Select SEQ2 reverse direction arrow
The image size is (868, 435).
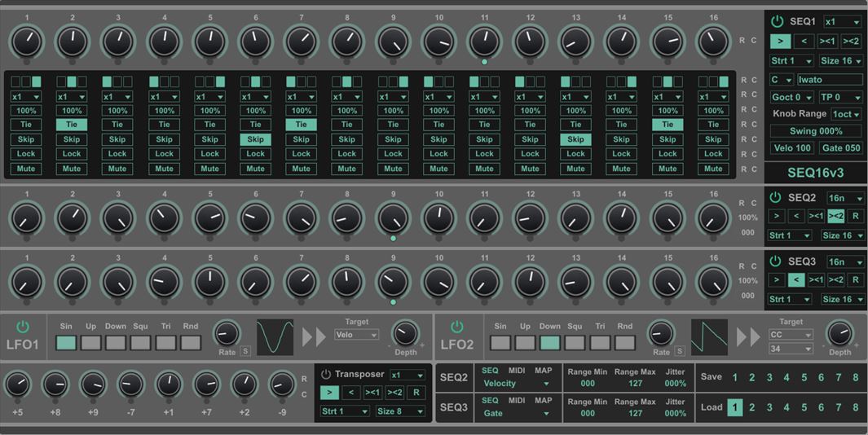(x=796, y=216)
